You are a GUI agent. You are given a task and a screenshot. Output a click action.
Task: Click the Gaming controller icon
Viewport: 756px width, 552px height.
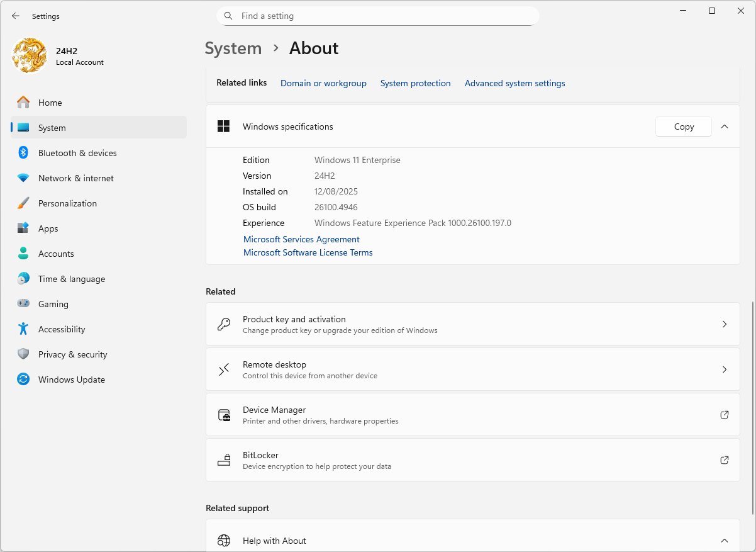[23, 304]
